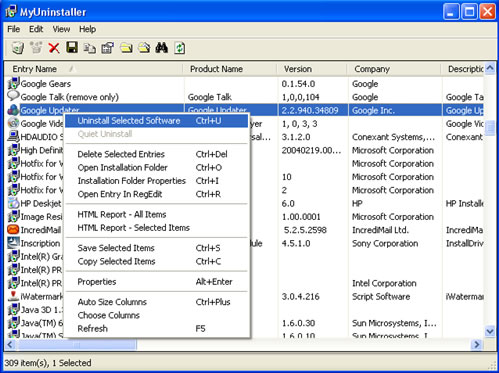This screenshot has width=499, height=373.
Task: Click the vertical scrollbar down arrow
Action: point(490,331)
